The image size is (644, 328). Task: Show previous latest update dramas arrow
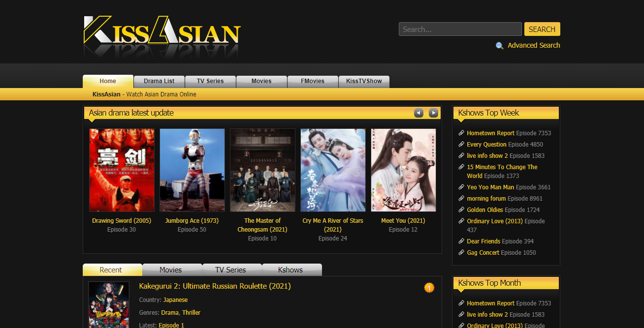click(419, 113)
